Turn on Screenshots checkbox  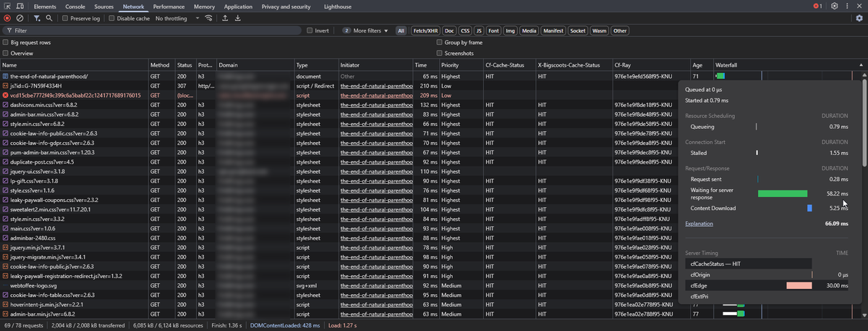[x=439, y=53]
